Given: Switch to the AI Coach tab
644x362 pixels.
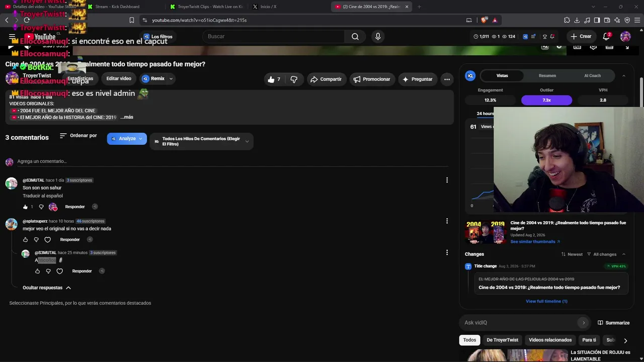Looking at the screenshot, I should 592,75.
